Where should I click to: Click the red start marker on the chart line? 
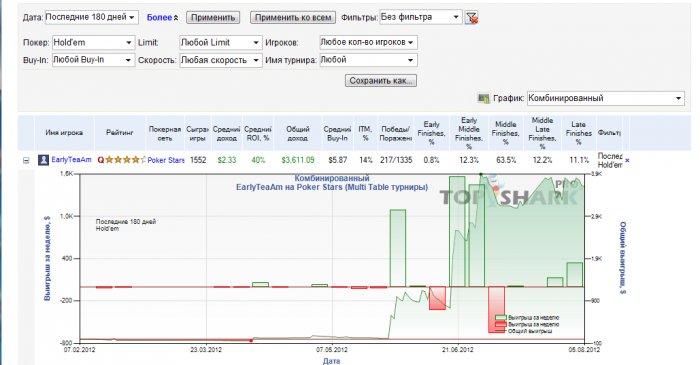(251, 340)
